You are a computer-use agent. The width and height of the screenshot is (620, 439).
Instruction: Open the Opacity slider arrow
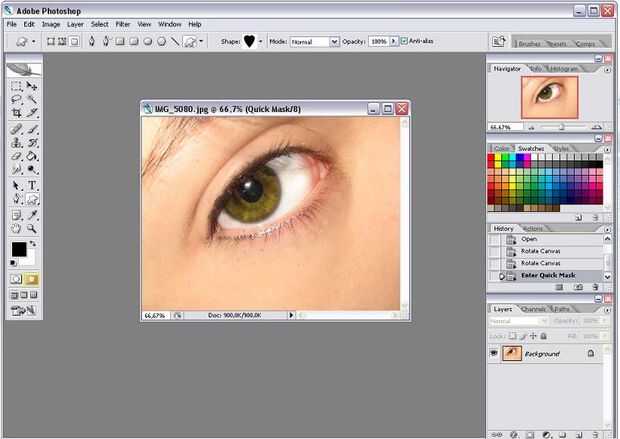[393, 41]
